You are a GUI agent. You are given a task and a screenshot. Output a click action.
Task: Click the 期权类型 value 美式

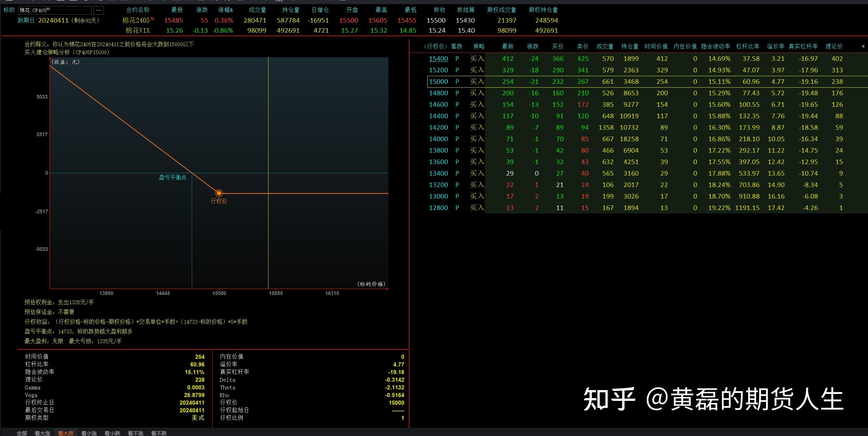[198, 418]
